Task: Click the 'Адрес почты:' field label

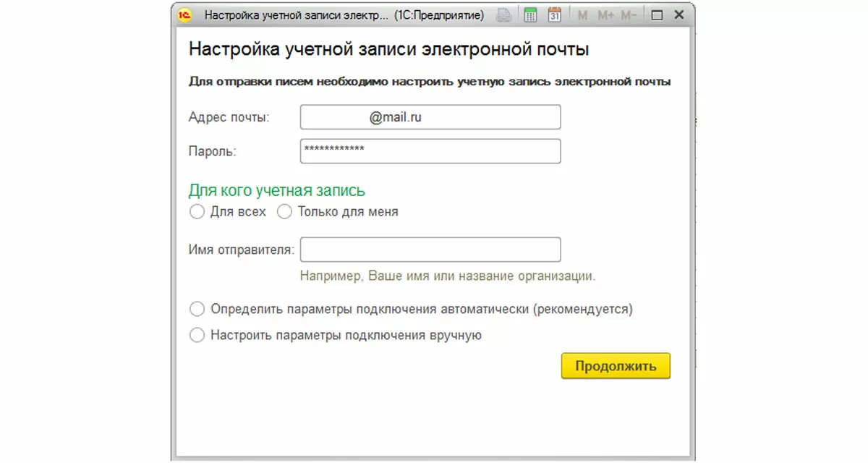Action: [x=229, y=117]
